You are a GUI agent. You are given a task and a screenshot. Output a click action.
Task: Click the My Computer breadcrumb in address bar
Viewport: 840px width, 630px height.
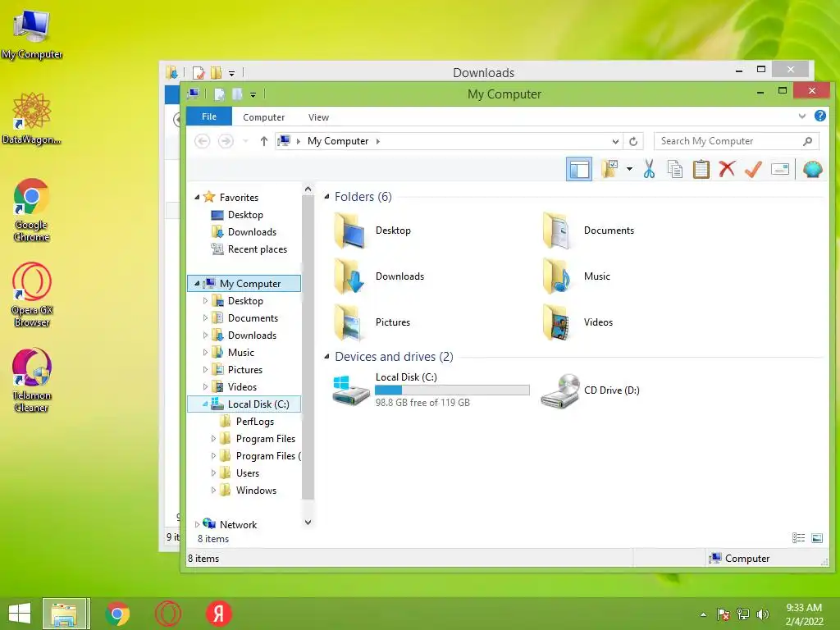338,141
